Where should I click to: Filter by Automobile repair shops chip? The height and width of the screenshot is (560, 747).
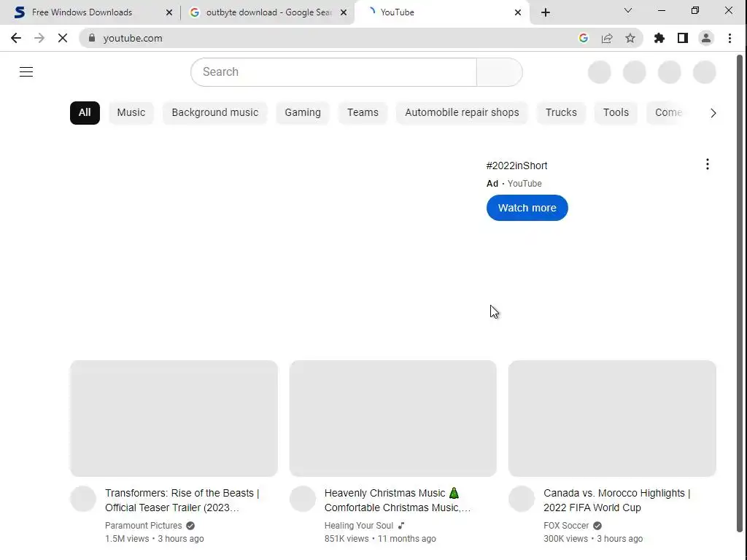point(462,113)
